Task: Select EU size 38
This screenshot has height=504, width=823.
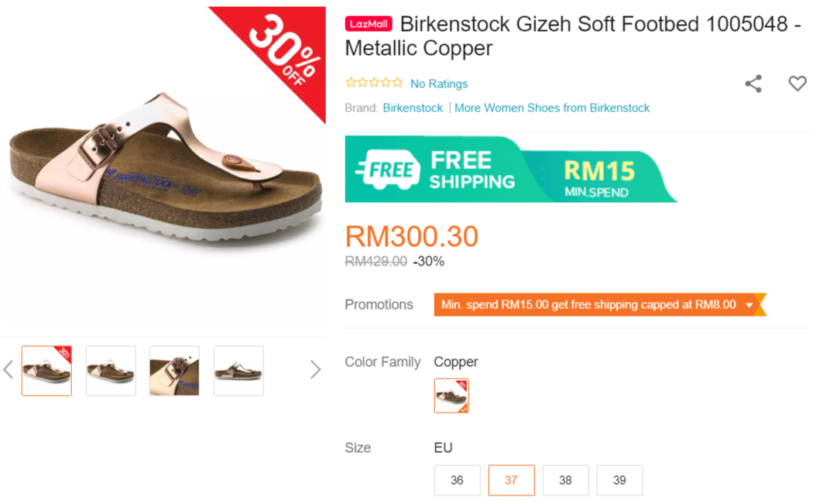Action: coord(565,480)
